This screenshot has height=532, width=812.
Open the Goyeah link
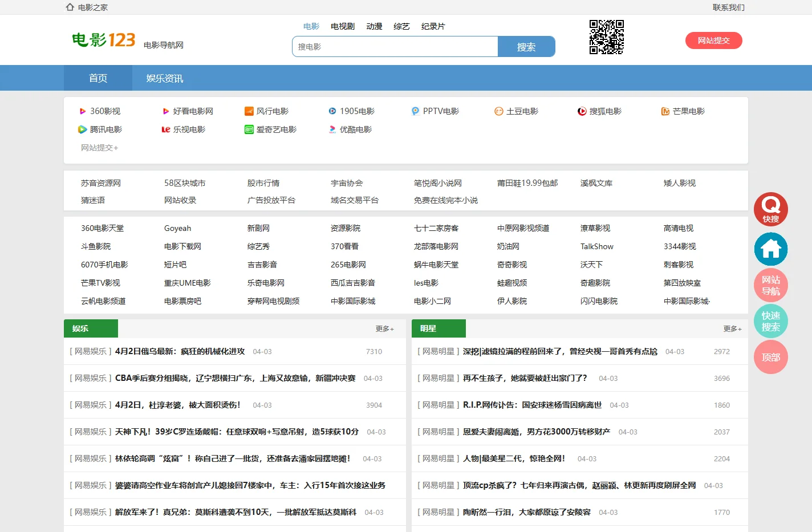coord(178,228)
